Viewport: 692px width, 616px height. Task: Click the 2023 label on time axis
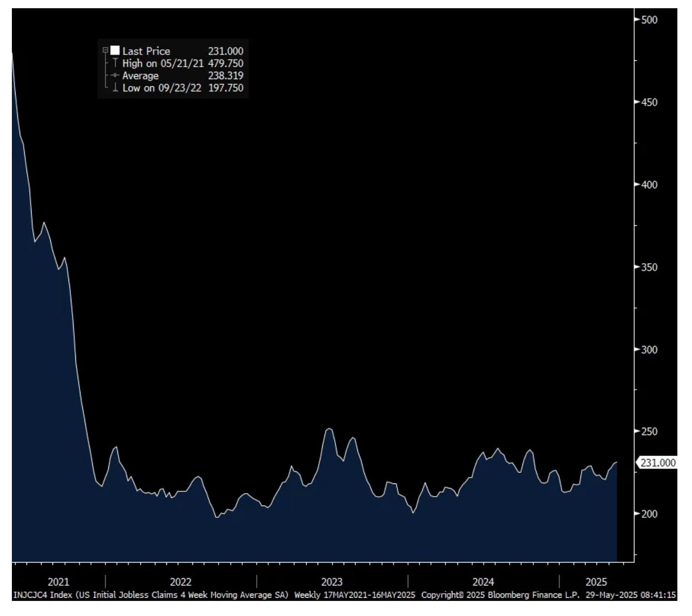tap(332, 582)
